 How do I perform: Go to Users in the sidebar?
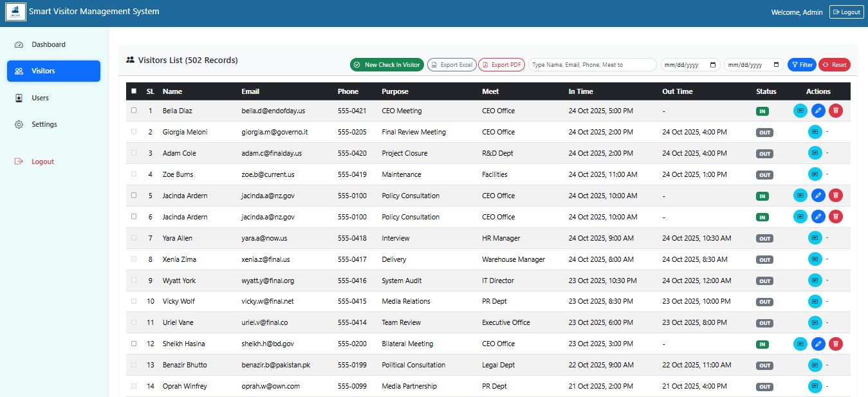tap(40, 98)
